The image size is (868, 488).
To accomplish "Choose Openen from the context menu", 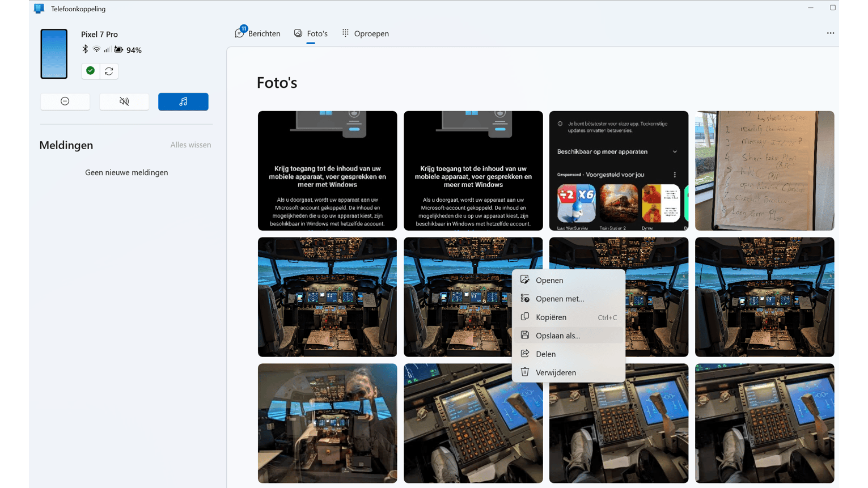I will pyautogui.click(x=569, y=280).
